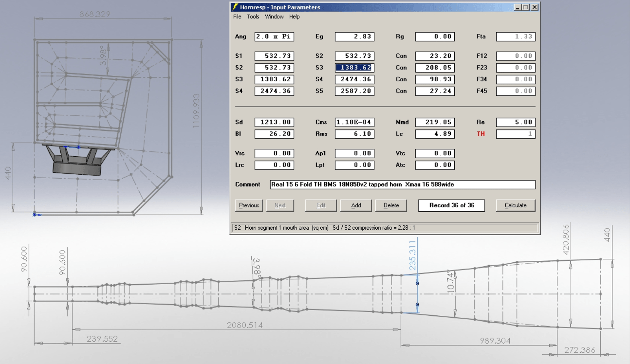The image size is (630, 364).
Task: Select the Rg input field
Action: click(435, 36)
